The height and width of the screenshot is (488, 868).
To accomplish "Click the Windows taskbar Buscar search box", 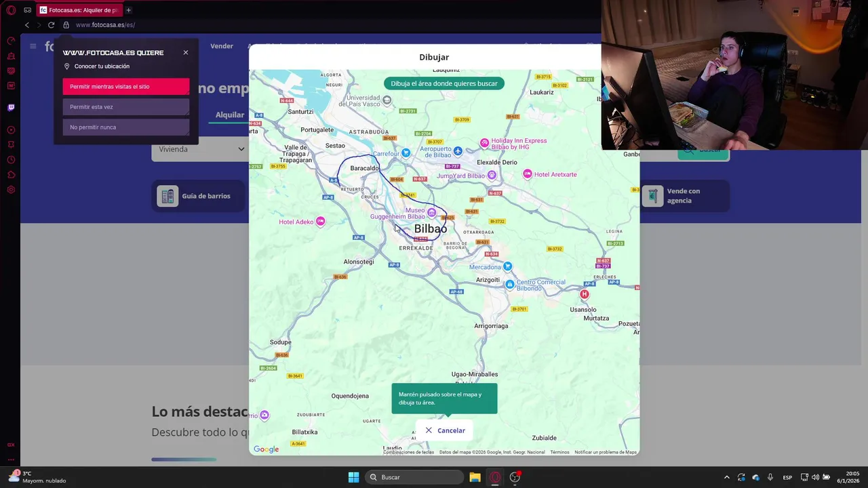I will [x=414, y=477].
